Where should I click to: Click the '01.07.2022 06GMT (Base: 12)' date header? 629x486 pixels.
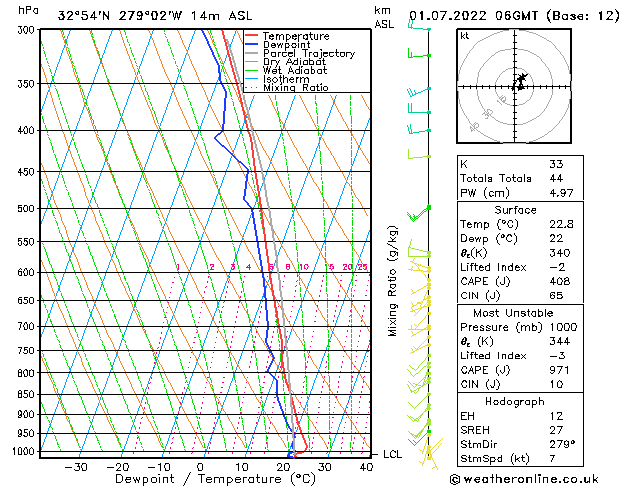pyautogui.click(x=514, y=15)
